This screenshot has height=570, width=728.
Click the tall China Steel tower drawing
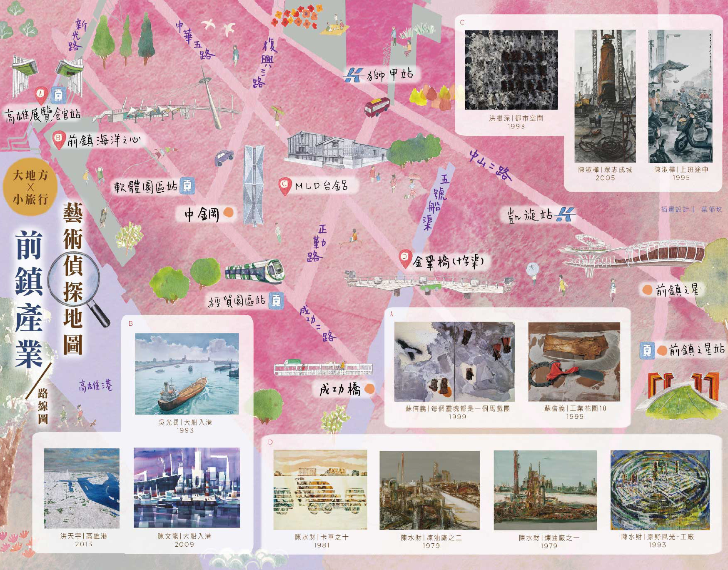(x=254, y=185)
